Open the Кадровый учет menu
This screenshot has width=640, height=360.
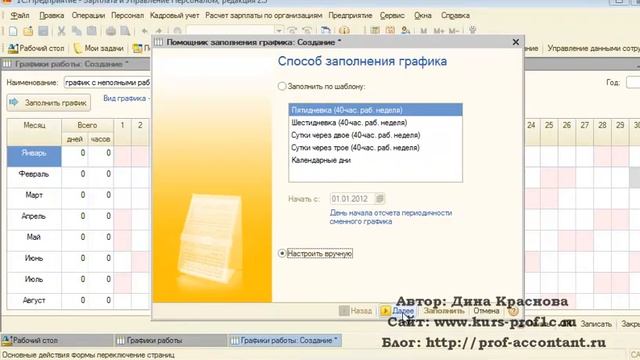pos(174,16)
